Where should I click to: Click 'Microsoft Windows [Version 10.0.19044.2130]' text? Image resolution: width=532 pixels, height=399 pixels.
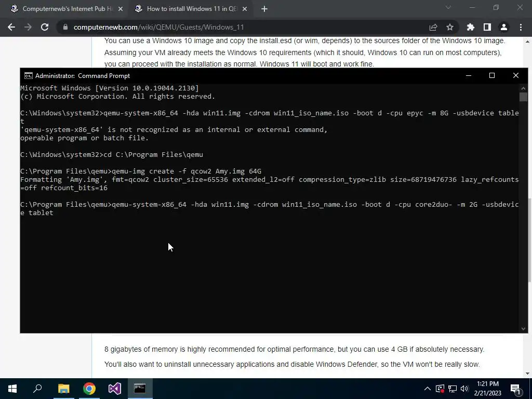[110, 88]
